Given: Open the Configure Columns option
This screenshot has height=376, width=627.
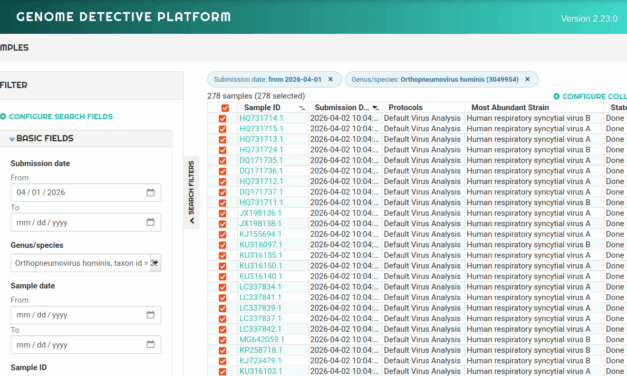Looking at the screenshot, I should pos(594,96).
